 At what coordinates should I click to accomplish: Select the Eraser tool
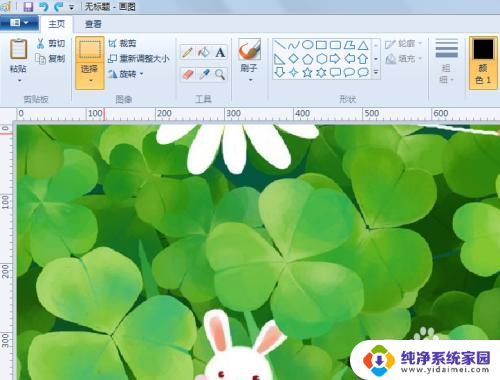pyautogui.click(x=188, y=74)
